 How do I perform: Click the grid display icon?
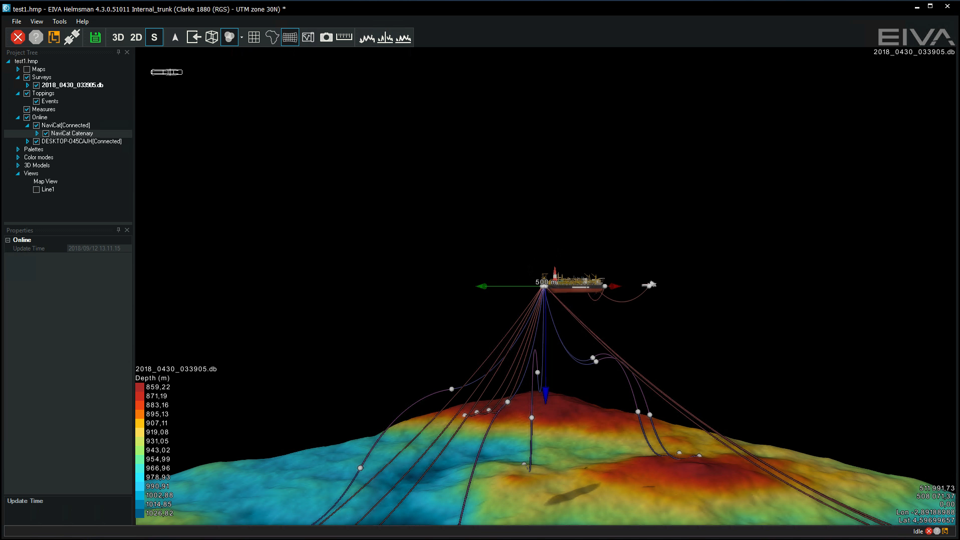(254, 37)
